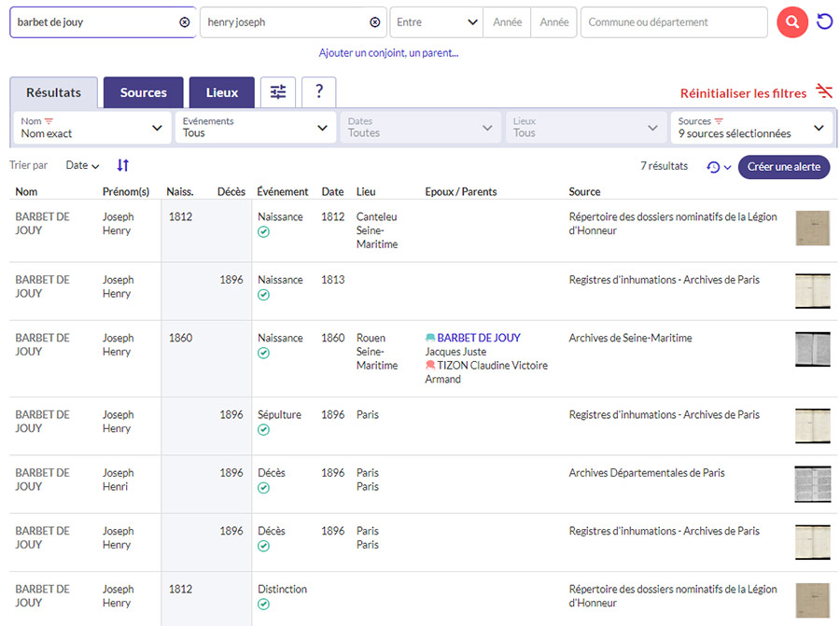The width and height of the screenshot is (840, 626).
Task: Open the advanced filter sliders icon
Action: [278, 92]
